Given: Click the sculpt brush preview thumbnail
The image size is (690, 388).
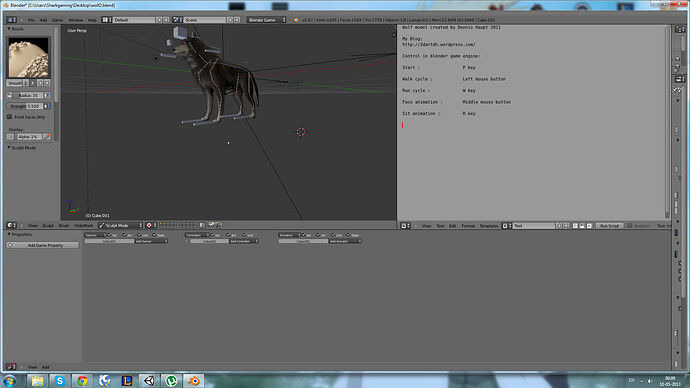Looking at the screenshot, I should coord(29,58).
